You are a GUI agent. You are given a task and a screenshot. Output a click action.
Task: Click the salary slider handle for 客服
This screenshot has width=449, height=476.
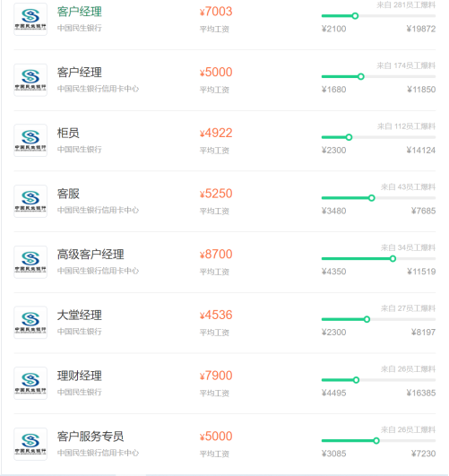(x=372, y=198)
